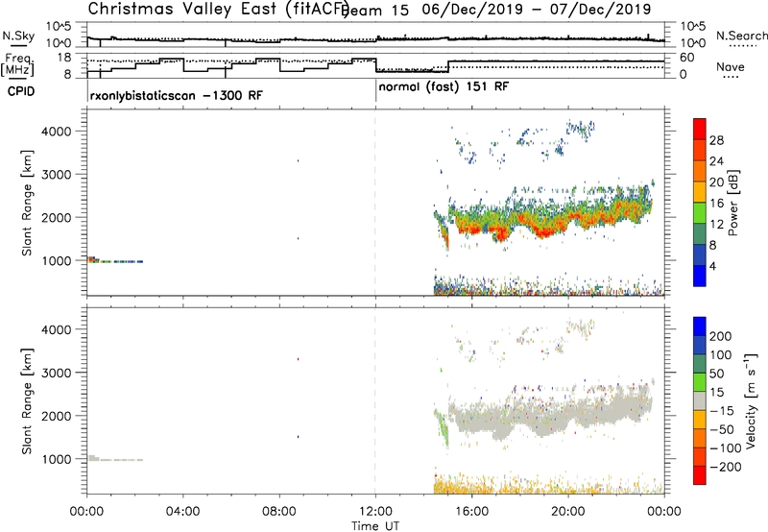The width and height of the screenshot is (768, 532).
Task: Select the 'N.Sky' axis label
Action: (18, 36)
